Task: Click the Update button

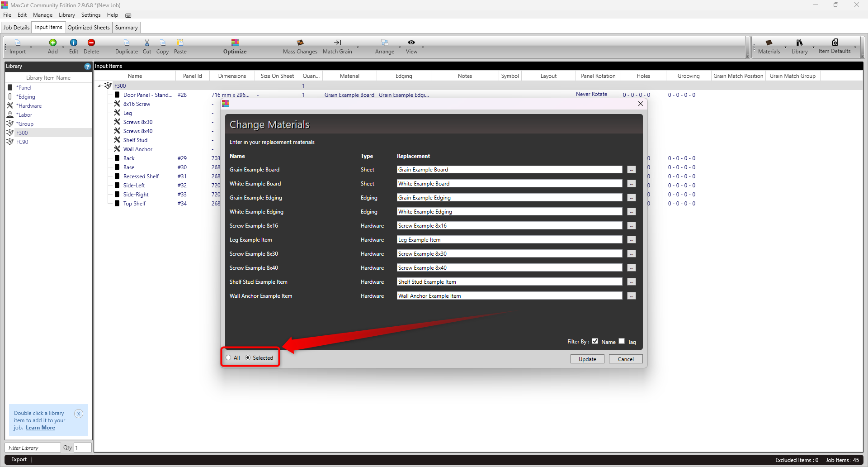Action: pyautogui.click(x=587, y=359)
